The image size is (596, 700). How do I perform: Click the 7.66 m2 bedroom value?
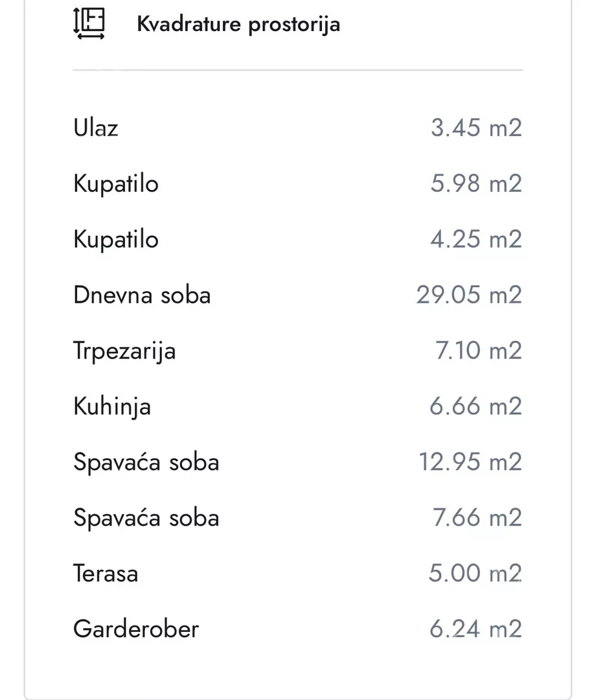click(477, 518)
